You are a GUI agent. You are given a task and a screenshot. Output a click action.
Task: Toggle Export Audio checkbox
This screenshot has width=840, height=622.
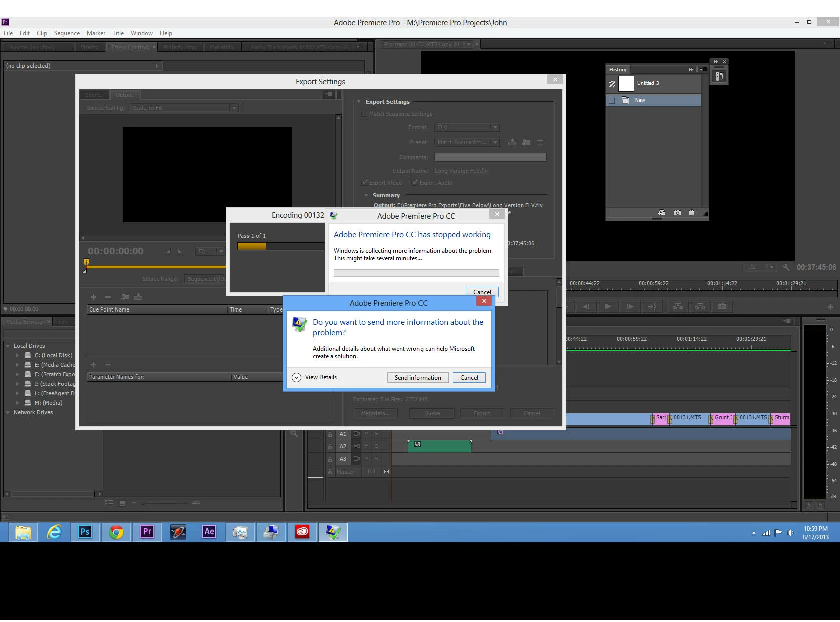point(415,183)
